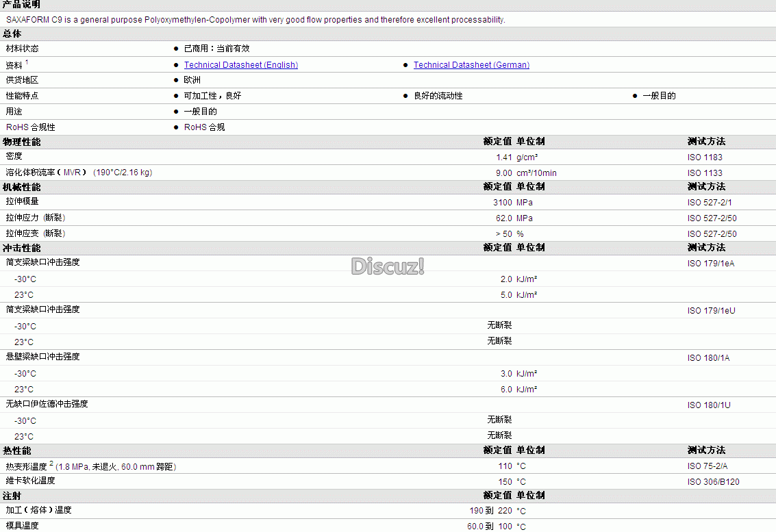Click the 机械性能 section header

[x=22, y=187]
